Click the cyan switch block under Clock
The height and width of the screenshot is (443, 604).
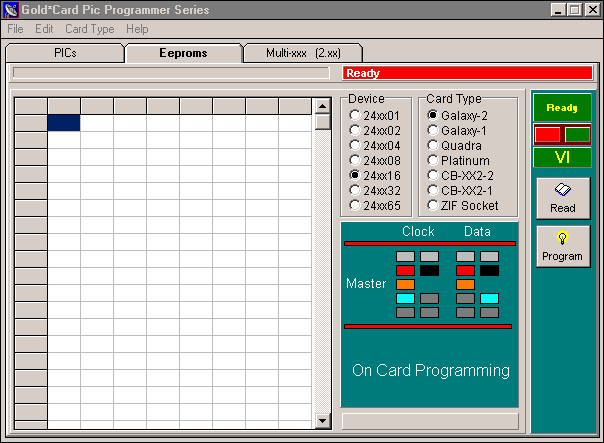click(x=405, y=299)
